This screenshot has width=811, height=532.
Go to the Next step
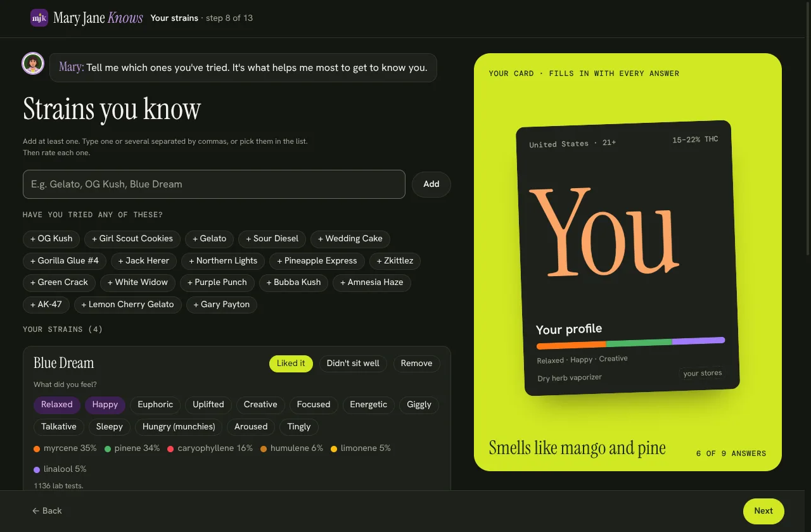coord(763,511)
